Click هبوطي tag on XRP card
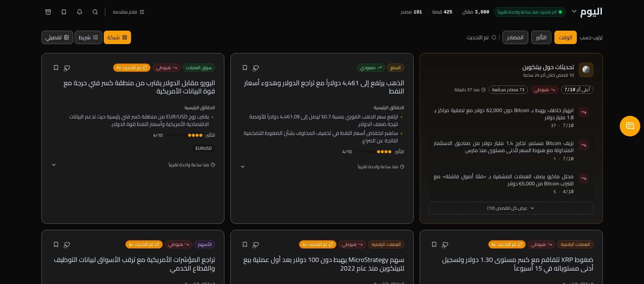 click(542, 244)
